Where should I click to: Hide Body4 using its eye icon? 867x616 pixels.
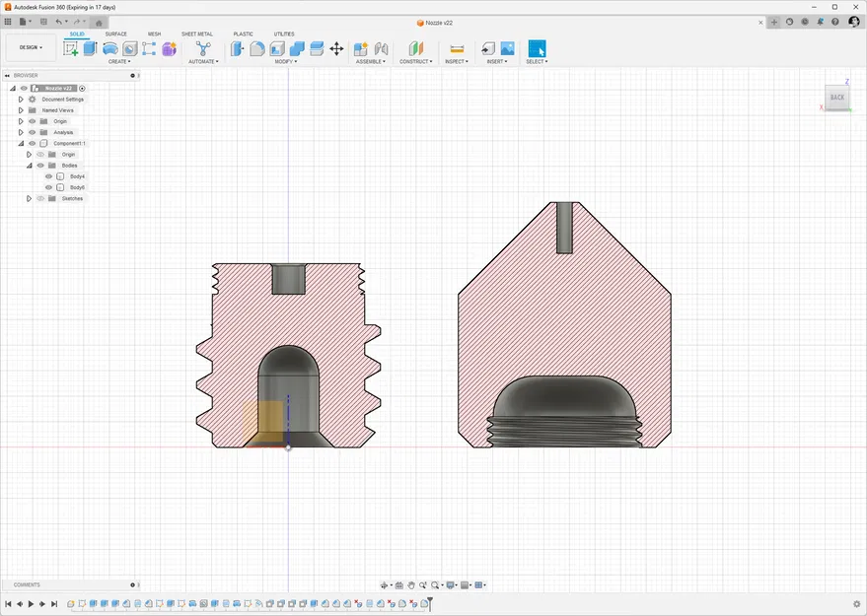point(49,176)
